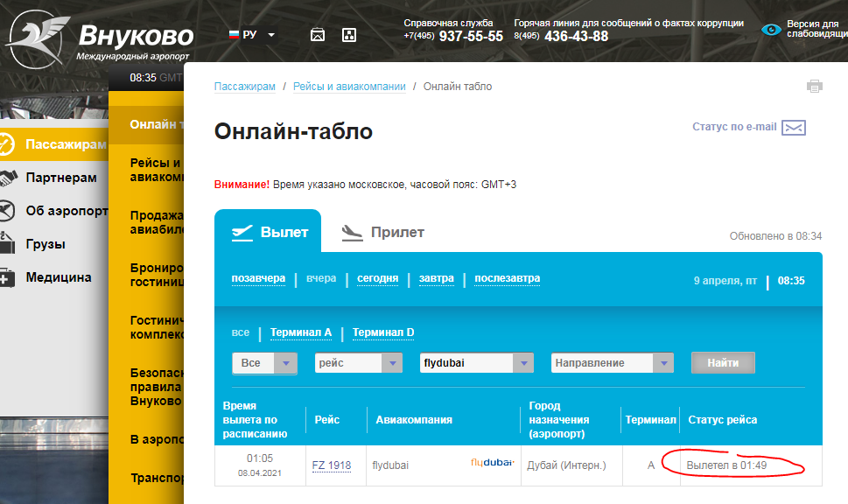Open the Направление destination dropdown

[613, 363]
